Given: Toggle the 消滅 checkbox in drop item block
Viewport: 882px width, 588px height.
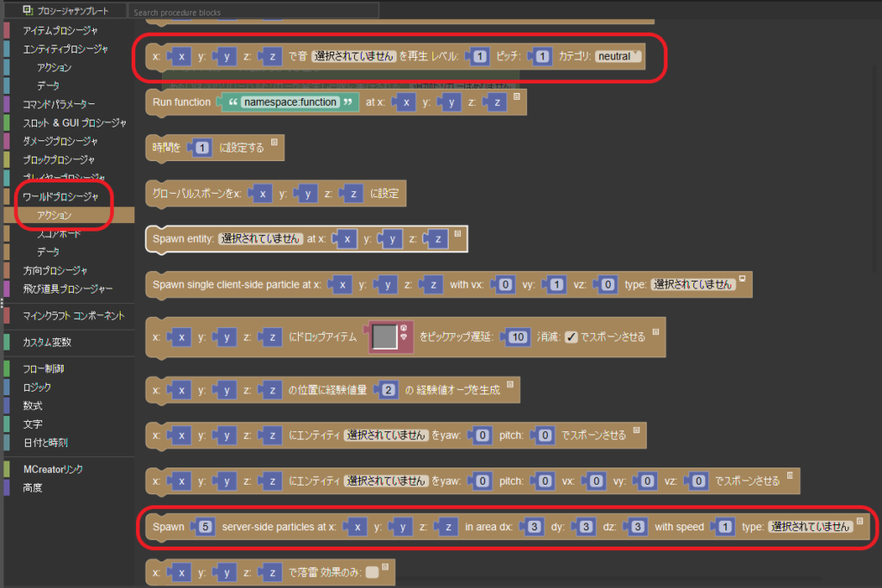Looking at the screenshot, I should pos(571,337).
